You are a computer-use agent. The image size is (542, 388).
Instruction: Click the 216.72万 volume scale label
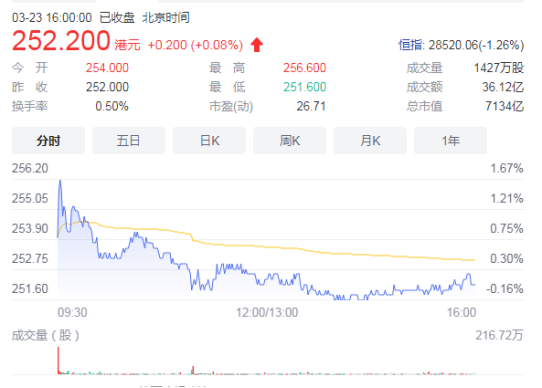(499, 335)
